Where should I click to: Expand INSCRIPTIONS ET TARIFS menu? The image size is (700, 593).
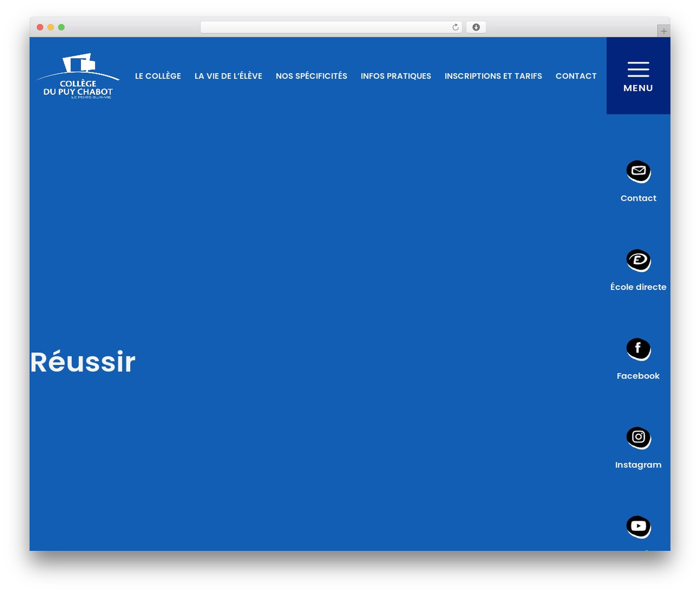[x=493, y=76]
